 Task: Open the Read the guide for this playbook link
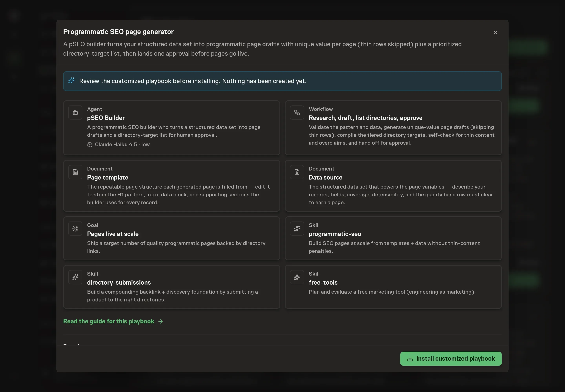pyautogui.click(x=113, y=321)
